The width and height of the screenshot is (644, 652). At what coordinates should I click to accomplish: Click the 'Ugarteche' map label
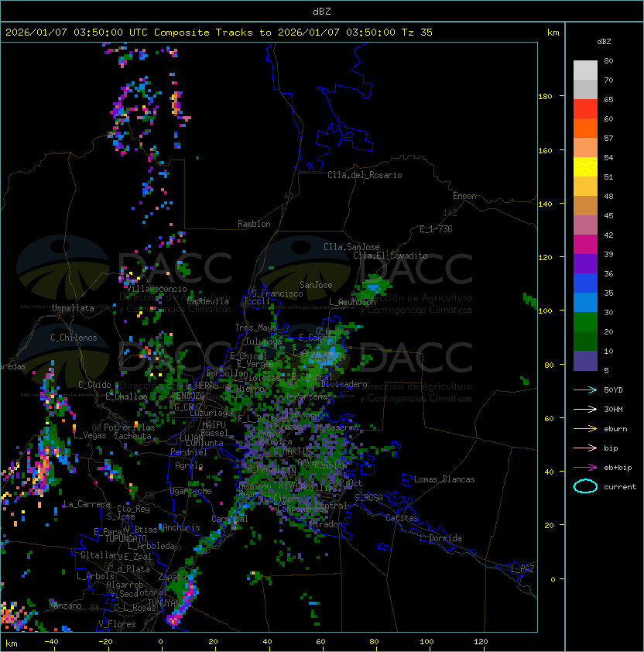pyautogui.click(x=191, y=491)
